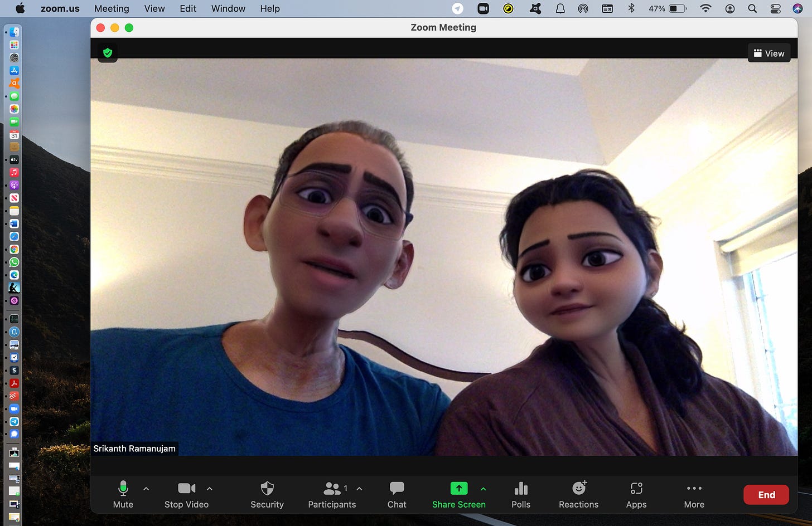
Task: Open Adobe Acrobat in the Dock
Action: pyautogui.click(x=14, y=383)
